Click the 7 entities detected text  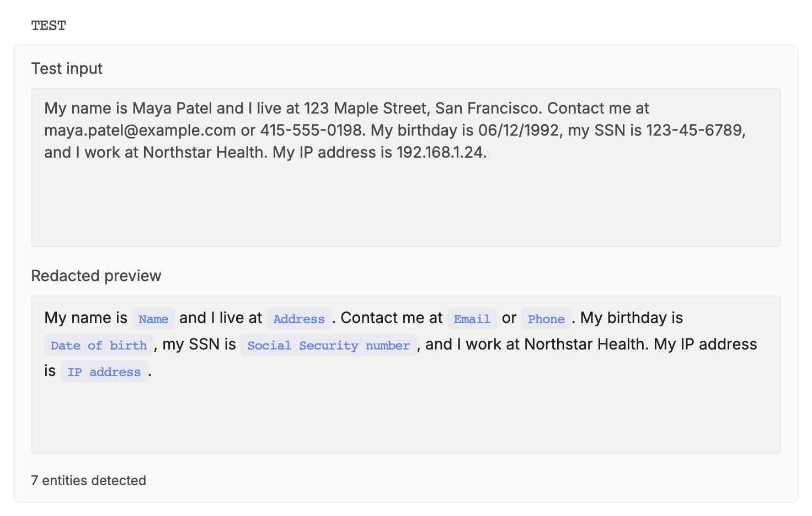click(88, 480)
